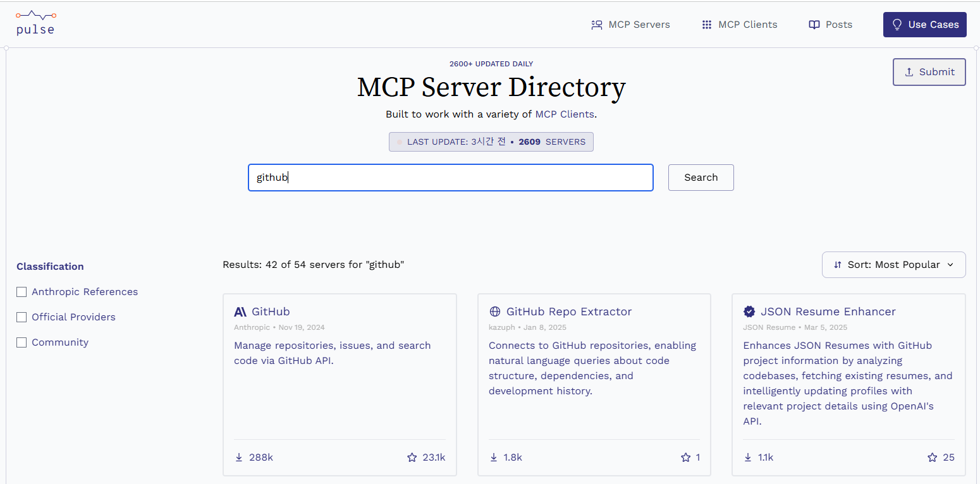Click the Posts book icon
The width and height of the screenshot is (980, 484).
pos(814,25)
